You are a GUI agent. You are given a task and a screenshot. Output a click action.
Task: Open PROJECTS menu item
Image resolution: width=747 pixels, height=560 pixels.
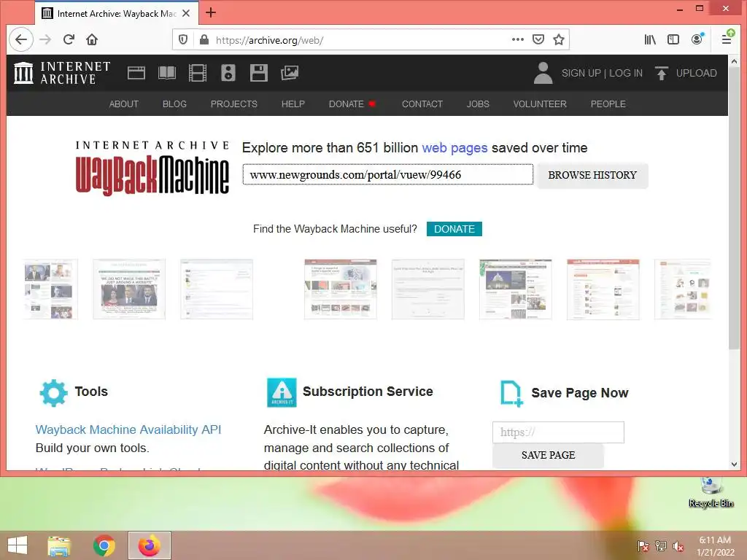(x=234, y=104)
